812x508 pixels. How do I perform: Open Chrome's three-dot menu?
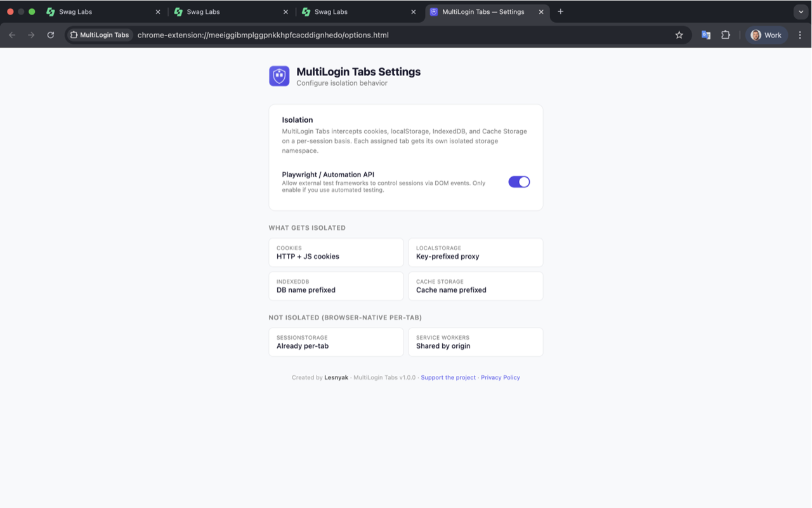[800, 35]
